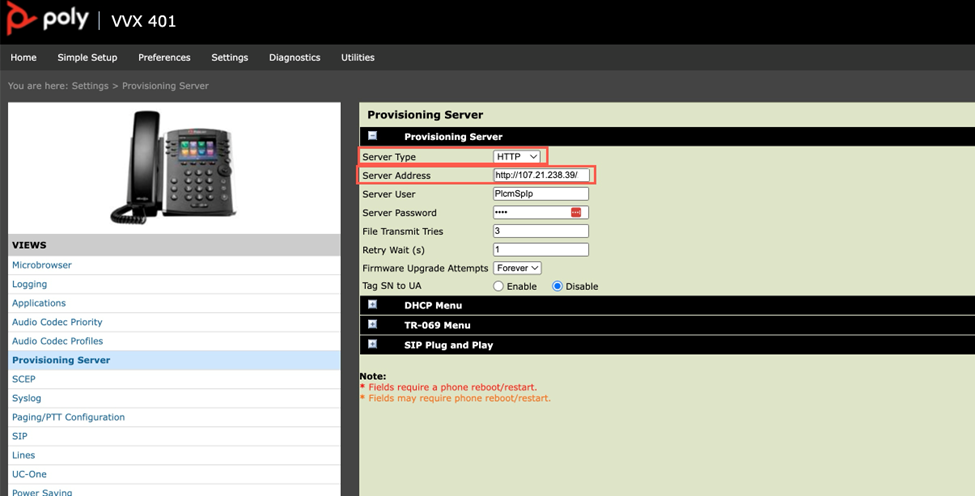Click the Server Address input field
The width and height of the screenshot is (975, 496).
pos(541,175)
